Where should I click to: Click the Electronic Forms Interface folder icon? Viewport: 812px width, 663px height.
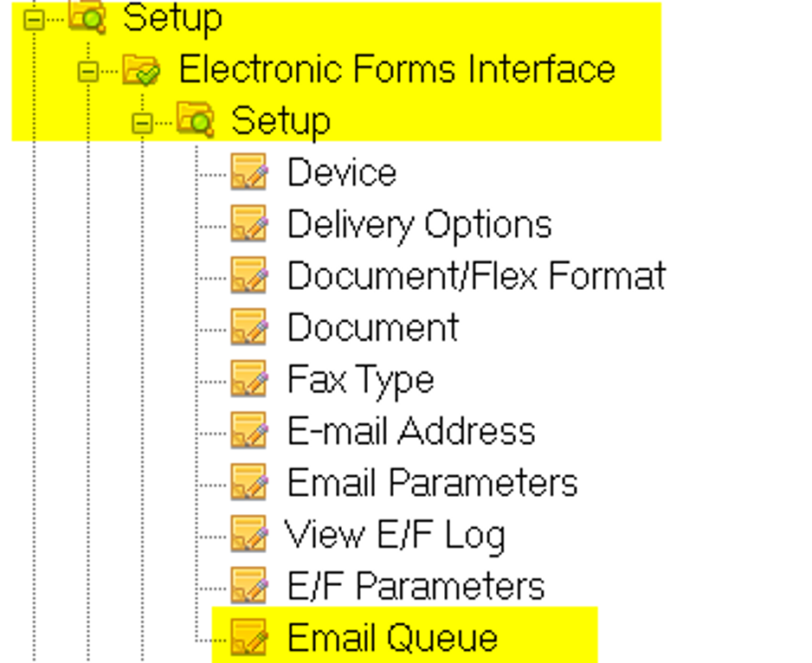pos(141,70)
